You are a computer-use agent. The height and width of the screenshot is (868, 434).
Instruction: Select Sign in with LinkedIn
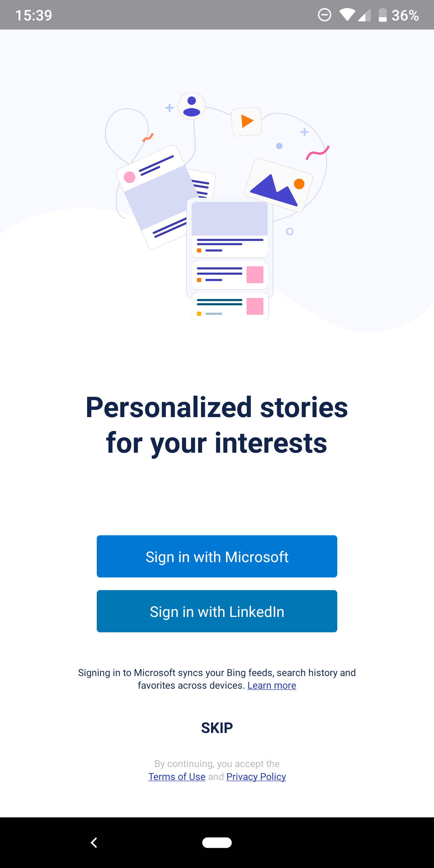[217, 611]
